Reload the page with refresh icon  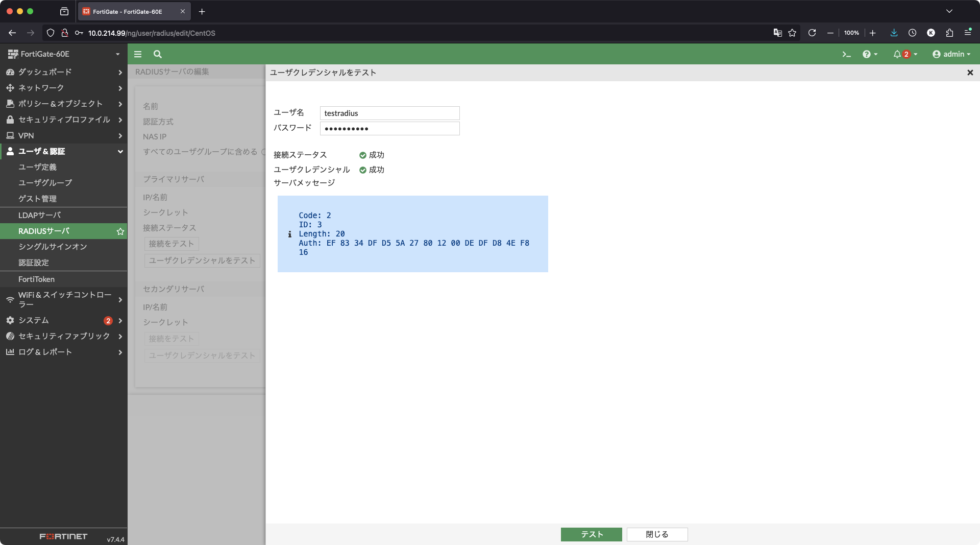coord(812,33)
